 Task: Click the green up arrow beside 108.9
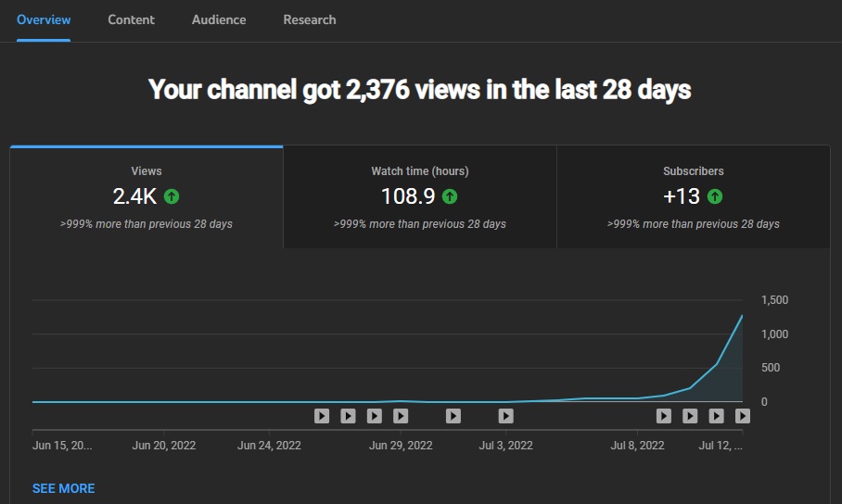450,196
